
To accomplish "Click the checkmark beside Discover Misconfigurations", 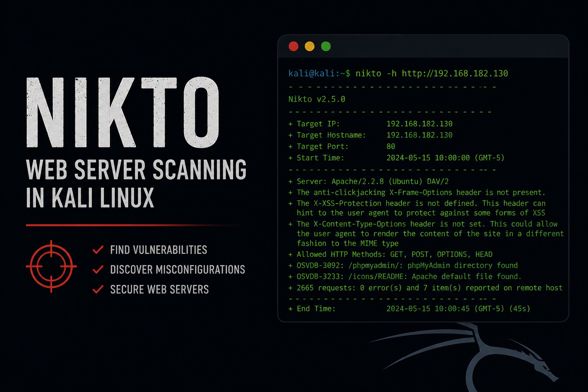I will pyautogui.click(x=98, y=269).
